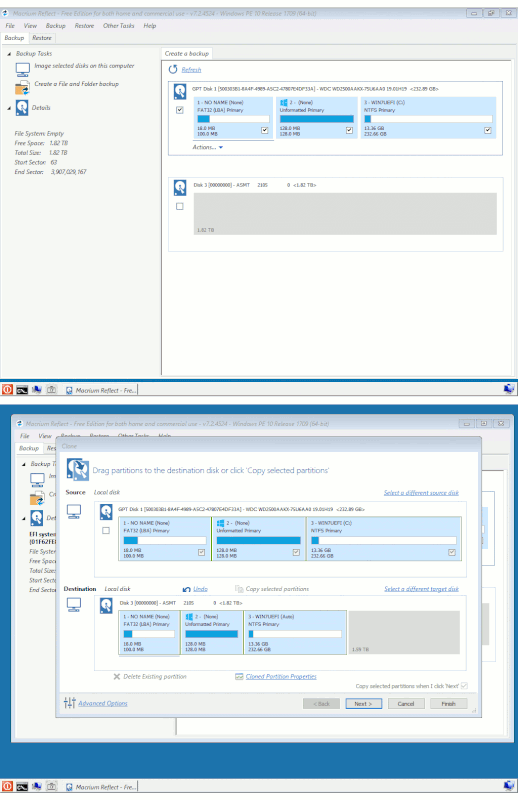Click the source GPT Disk 1 drive icon in Clone dialog

point(106,511)
